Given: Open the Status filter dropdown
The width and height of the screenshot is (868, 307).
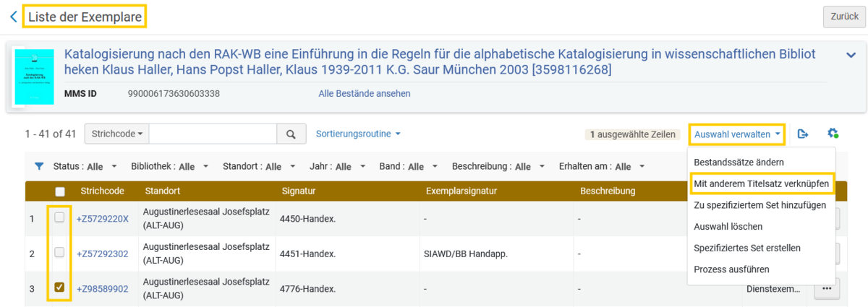Looking at the screenshot, I should point(85,166).
